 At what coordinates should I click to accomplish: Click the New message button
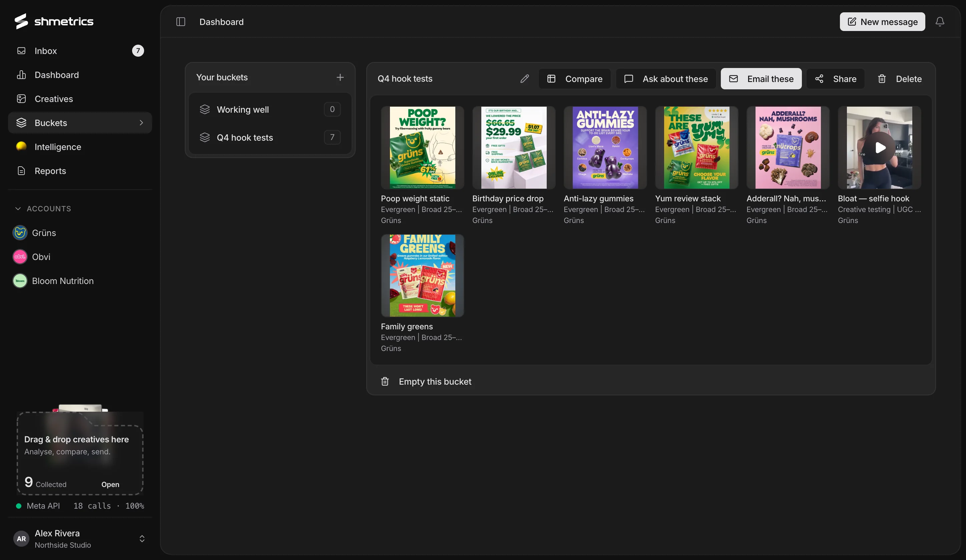pyautogui.click(x=882, y=22)
